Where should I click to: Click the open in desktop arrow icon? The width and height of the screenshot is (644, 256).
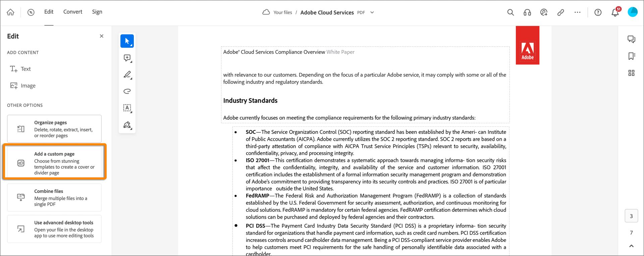[21, 229]
